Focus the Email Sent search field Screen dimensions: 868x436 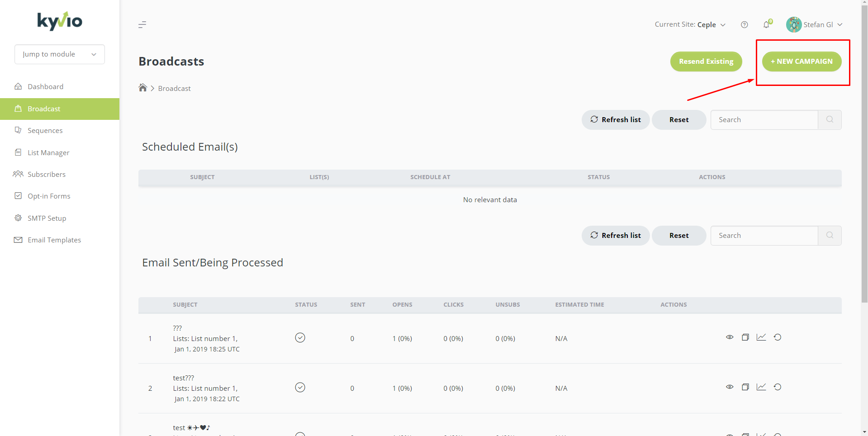[x=764, y=236]
